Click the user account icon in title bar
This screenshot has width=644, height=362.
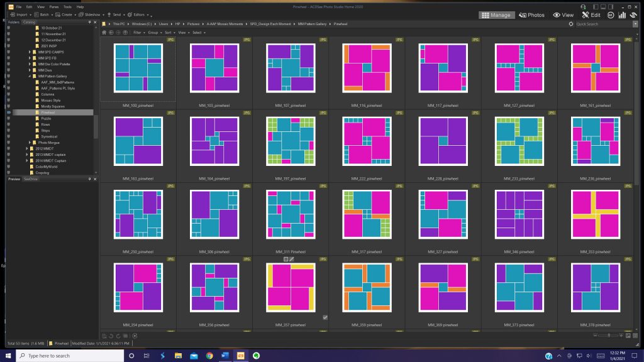coord(583,7)
